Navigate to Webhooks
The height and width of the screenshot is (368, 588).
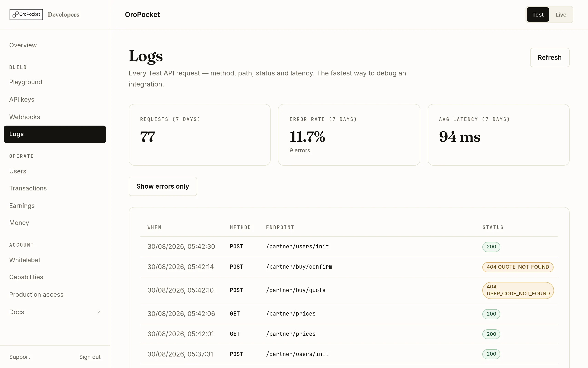pos(55,117)
